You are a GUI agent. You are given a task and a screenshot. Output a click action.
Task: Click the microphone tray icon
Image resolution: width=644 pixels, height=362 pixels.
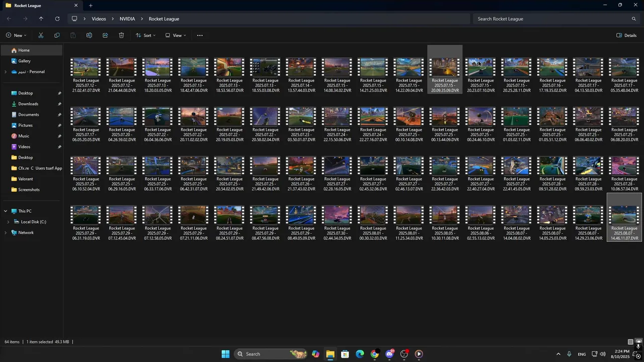click(569, 354)
